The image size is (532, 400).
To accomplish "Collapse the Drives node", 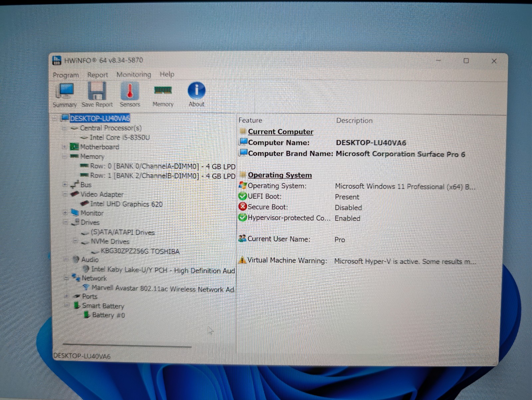I will point(65,222).
